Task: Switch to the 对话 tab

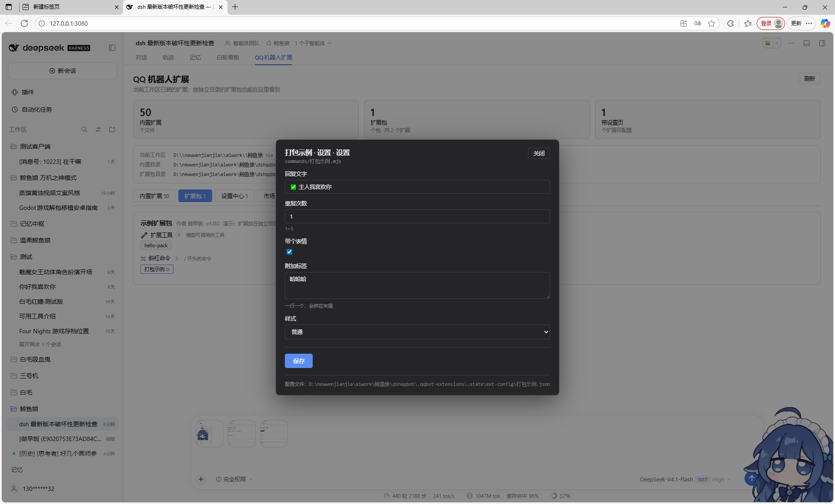Action: [x=141, y=57]
